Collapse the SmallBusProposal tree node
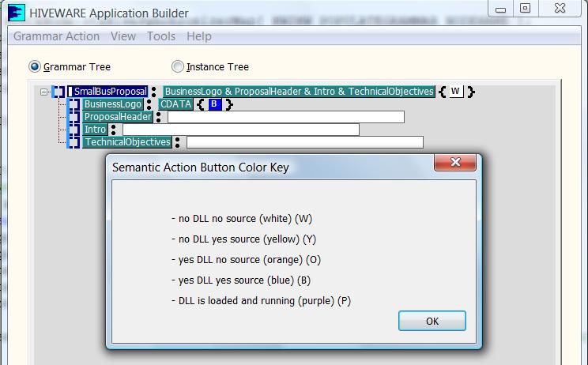The width and height of the screenshot is (588, 365). tap(44, 92)
